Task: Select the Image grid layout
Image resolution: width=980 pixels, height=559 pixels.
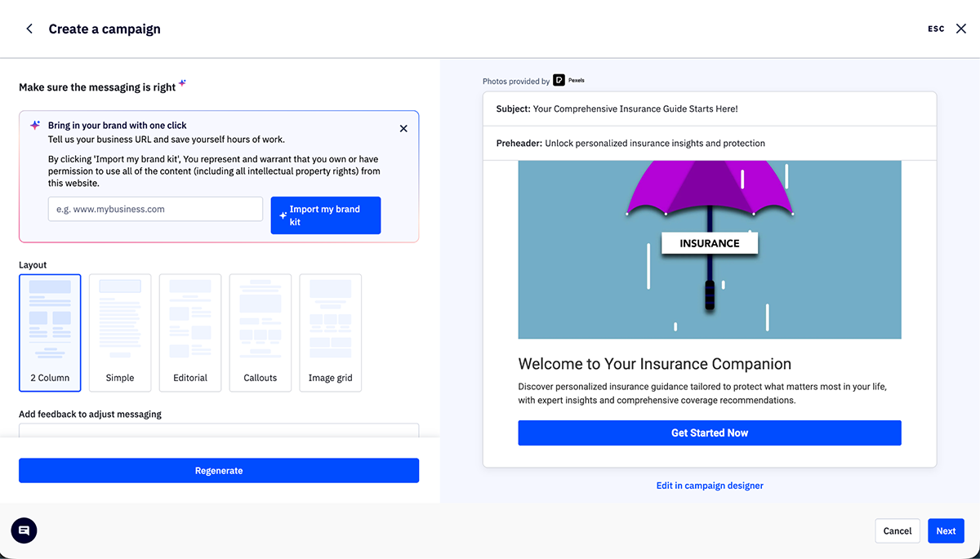Action: pyautogui.click(x=330, y=333)
